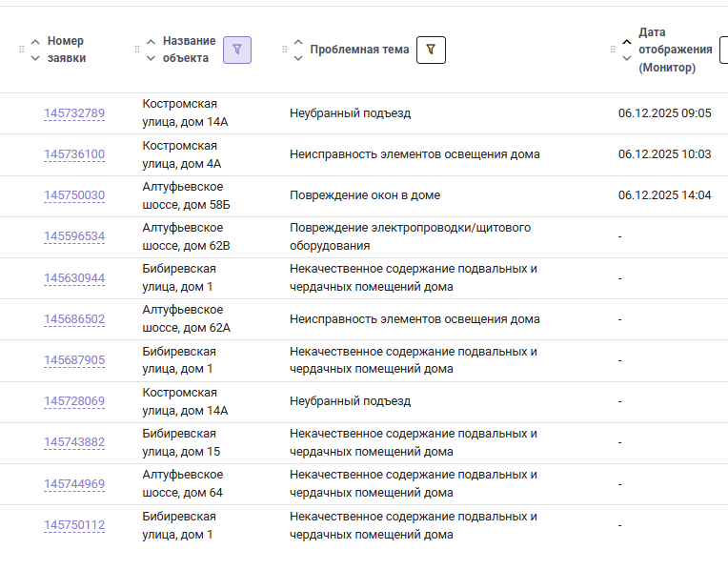728x570 pixels.
Task: Sort Дата отображения descending with down chevron
Action: coord(626,58)
